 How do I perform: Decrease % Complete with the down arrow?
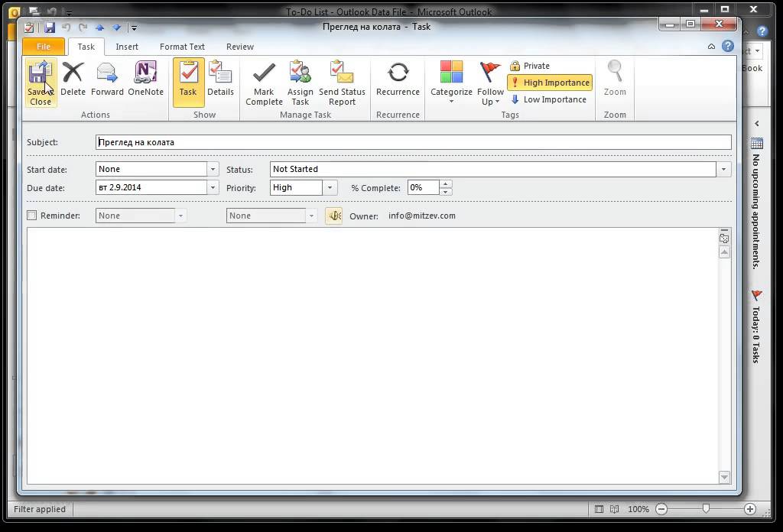coord(446,192)
